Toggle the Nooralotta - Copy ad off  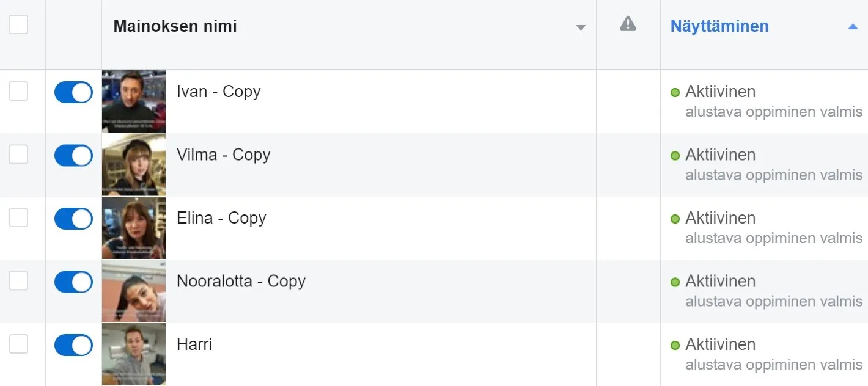tap(73, 282)
